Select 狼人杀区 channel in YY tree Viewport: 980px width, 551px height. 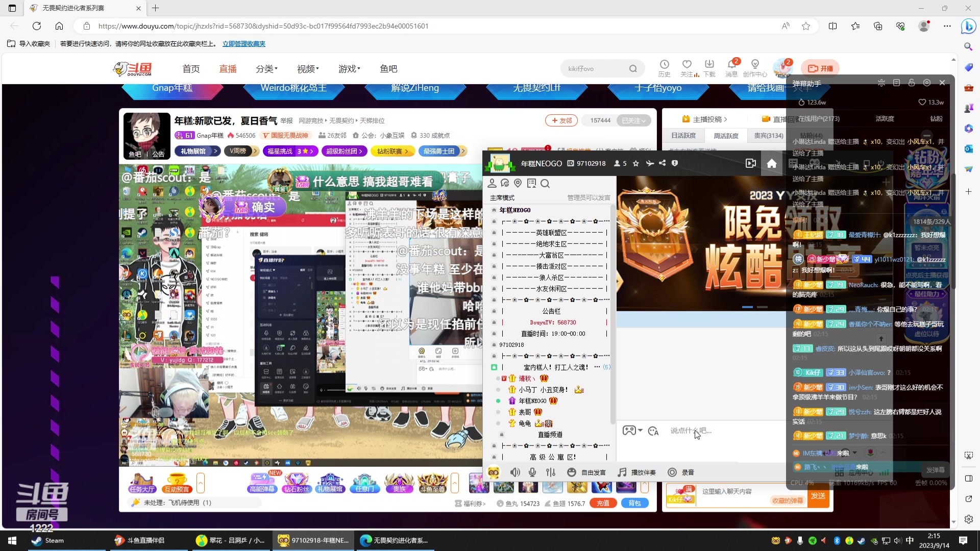[x=551, y=278]
